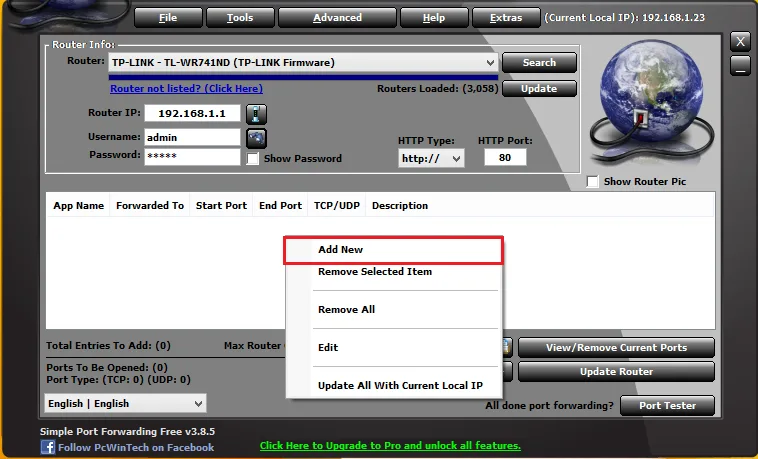Image resolution: width=758 pixels, height=459 pixels.
Task: Click the Search button
Action: pos(539,62)
